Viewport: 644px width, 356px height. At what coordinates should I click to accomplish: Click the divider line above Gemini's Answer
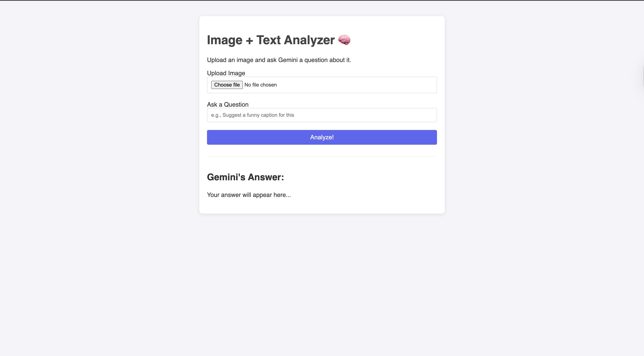tap(322, 156)
